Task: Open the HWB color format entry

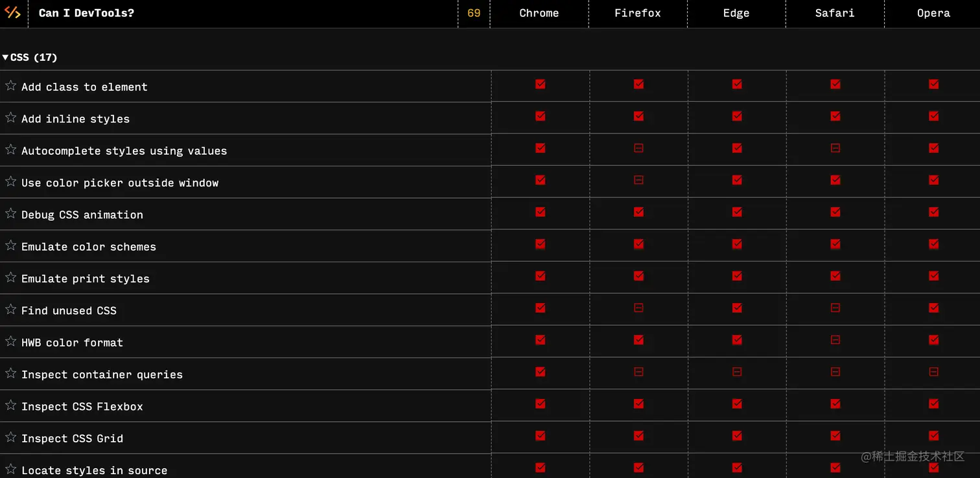Action: (72, 343)
